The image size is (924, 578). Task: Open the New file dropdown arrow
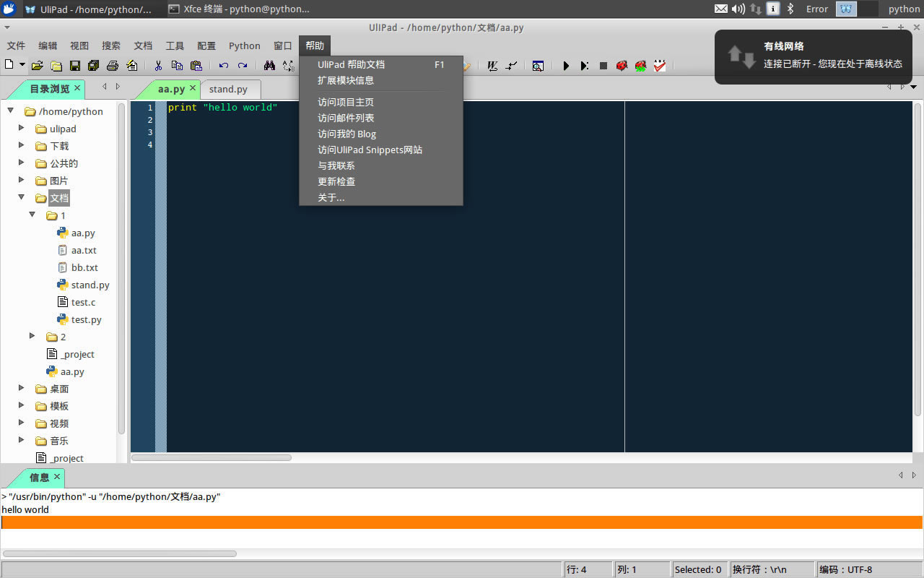point(22,65)
